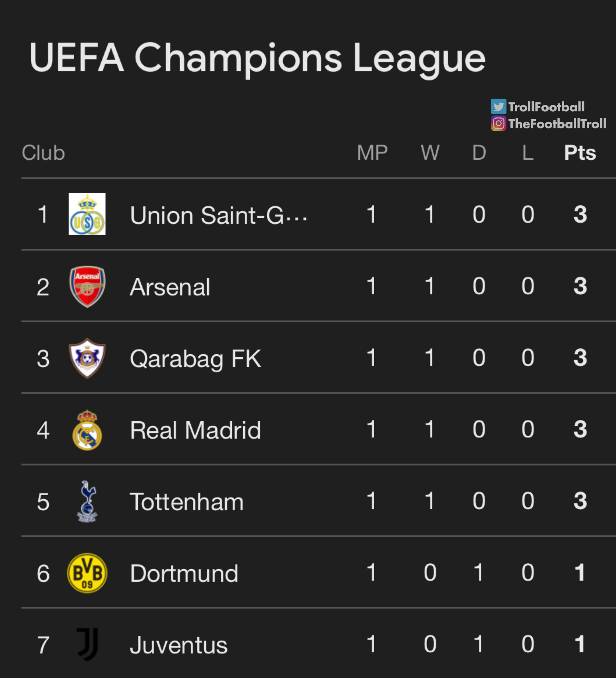Select the MP column header

[x=372, y=153]
